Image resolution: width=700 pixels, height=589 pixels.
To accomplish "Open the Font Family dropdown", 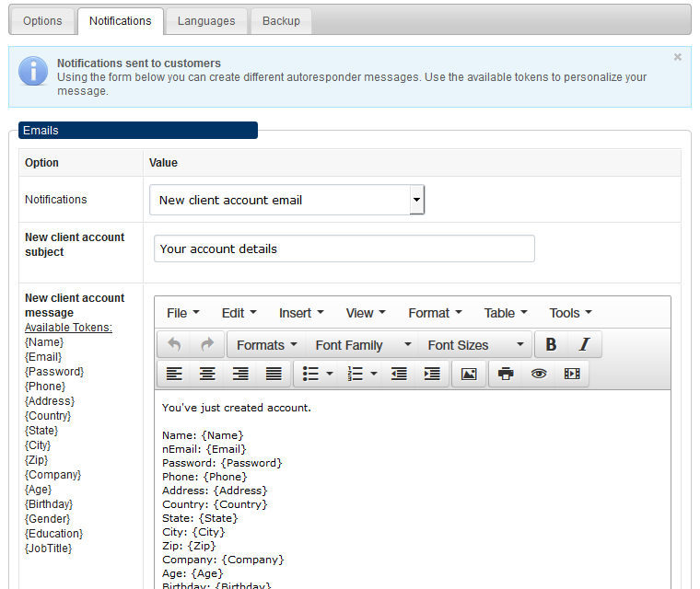I will click(362, 345).
